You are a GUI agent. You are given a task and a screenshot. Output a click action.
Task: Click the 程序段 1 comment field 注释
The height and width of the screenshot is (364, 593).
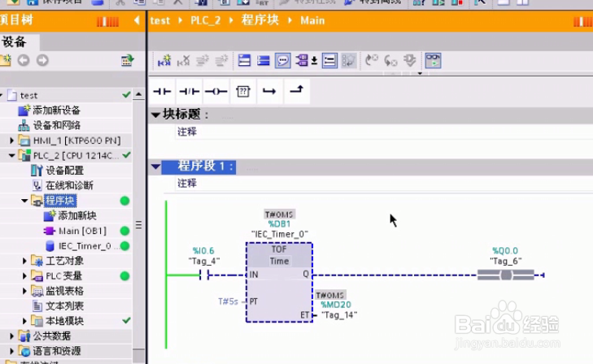point(187,184)
